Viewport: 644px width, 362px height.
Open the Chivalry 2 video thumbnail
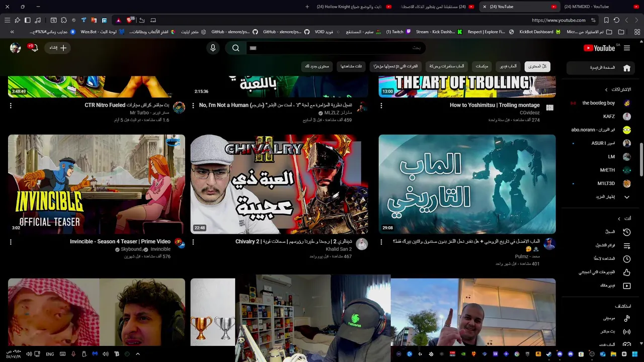(279, 184)
